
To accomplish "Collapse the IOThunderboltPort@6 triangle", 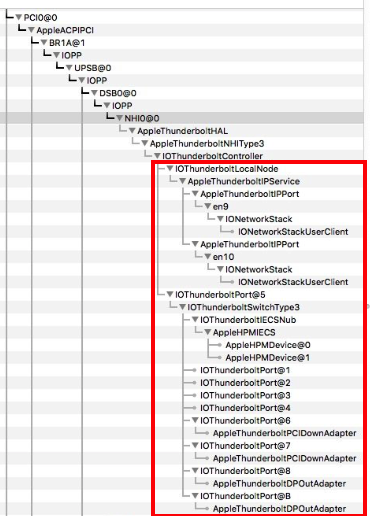I will coord(195,420).
